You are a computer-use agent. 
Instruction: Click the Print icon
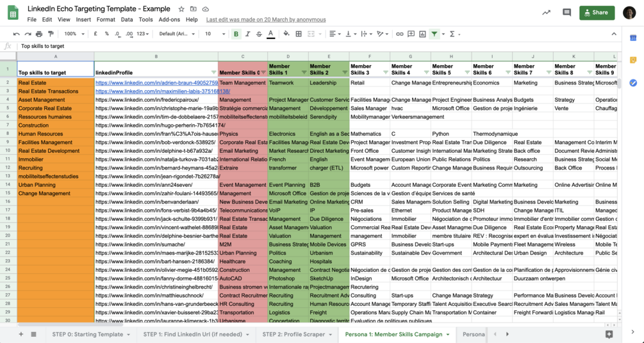tap(39, 34)
